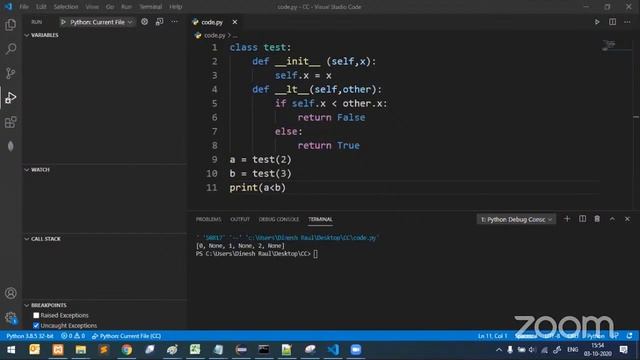640x360 pixels.
Task: Kill terminal with the trash icon
Action: tap(597, 219)
